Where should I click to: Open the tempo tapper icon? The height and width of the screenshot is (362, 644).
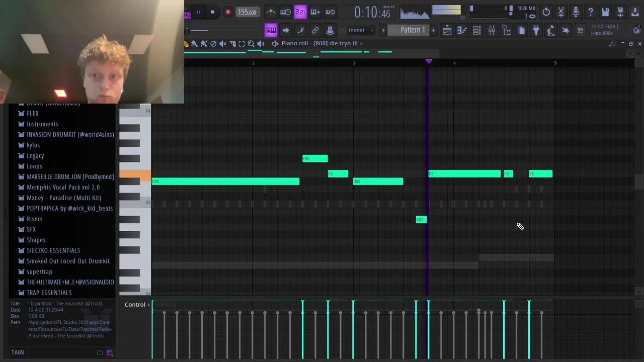click(x=551, y=31)
